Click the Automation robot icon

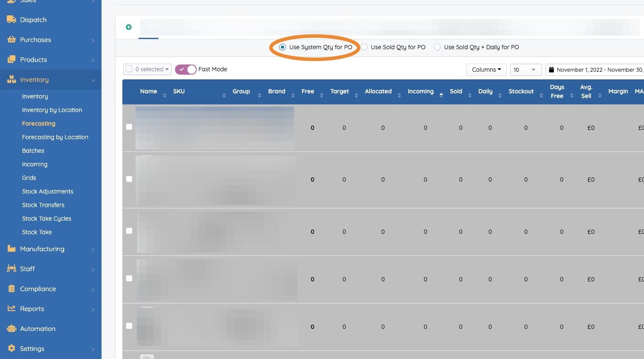(x=11, y=328)
